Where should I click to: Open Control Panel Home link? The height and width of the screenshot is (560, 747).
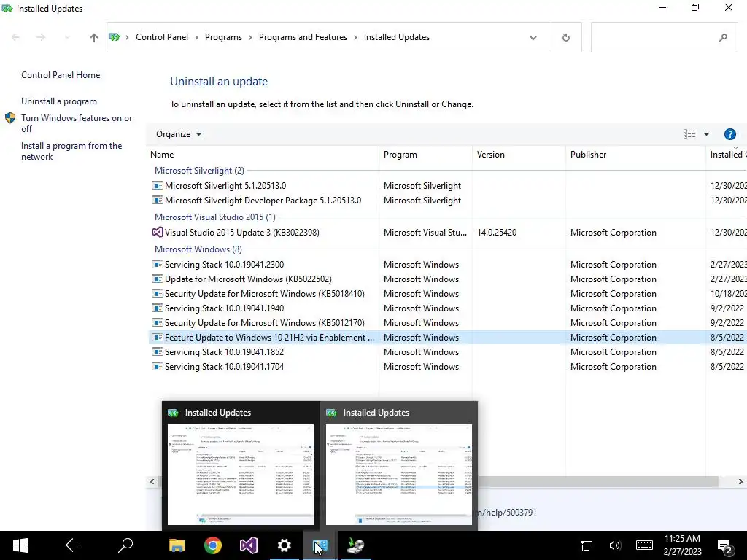click(61, 75)
